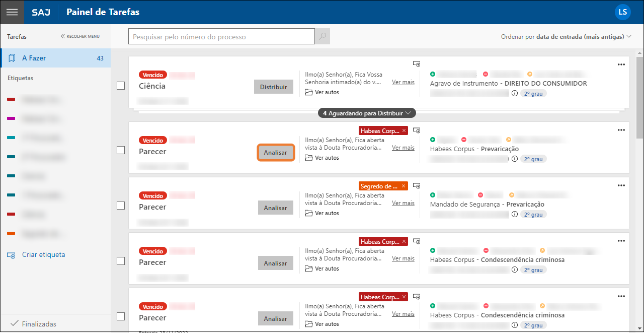Open three-dot menu on Mandado de Segurança task
644x333 pixels.
click(x=621, y=185)
